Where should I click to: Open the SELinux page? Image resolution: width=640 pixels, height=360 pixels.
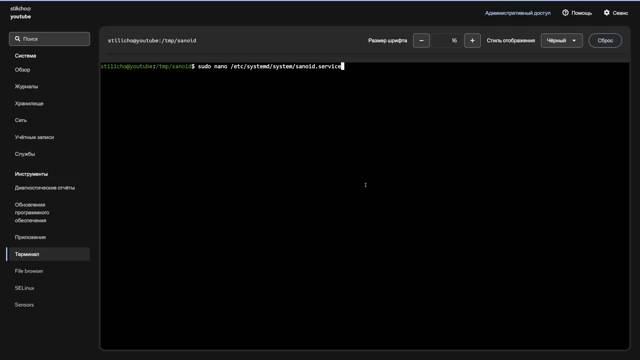click(x=24, y=288)
